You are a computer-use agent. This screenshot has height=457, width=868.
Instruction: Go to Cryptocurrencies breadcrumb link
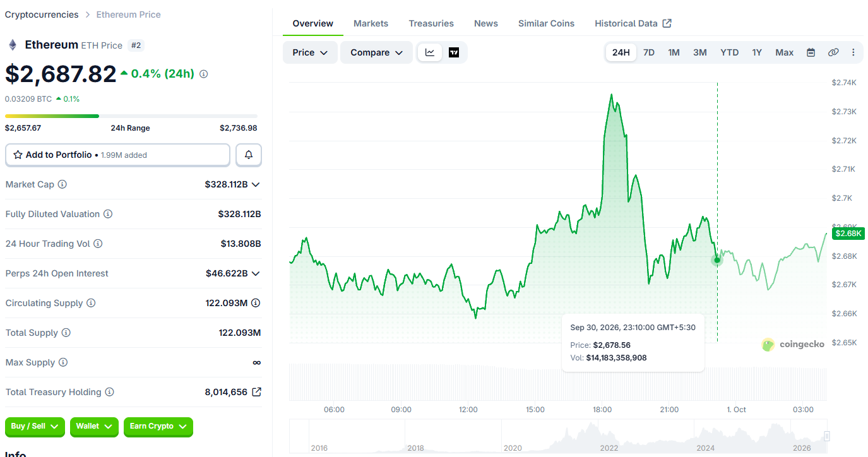(x=42, y=14)
